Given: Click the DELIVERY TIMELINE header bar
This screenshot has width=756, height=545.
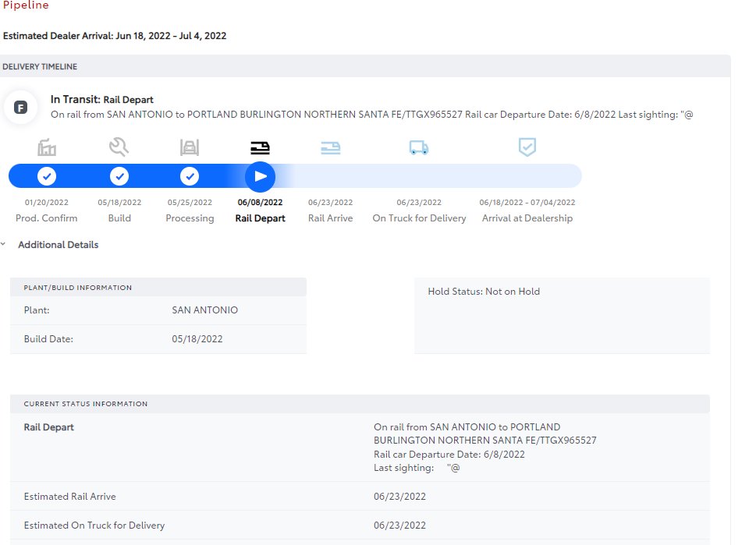Looking at the screenshot, I should point(365,66).
